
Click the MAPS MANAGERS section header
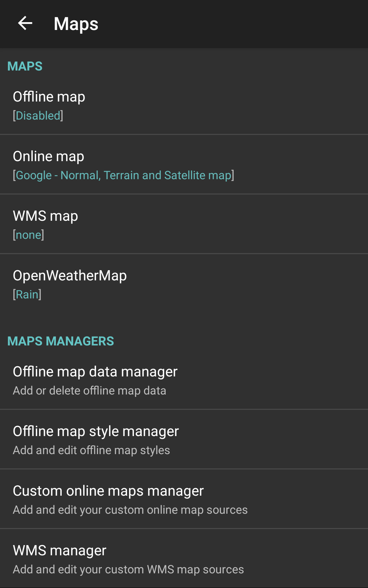point(61,341)
